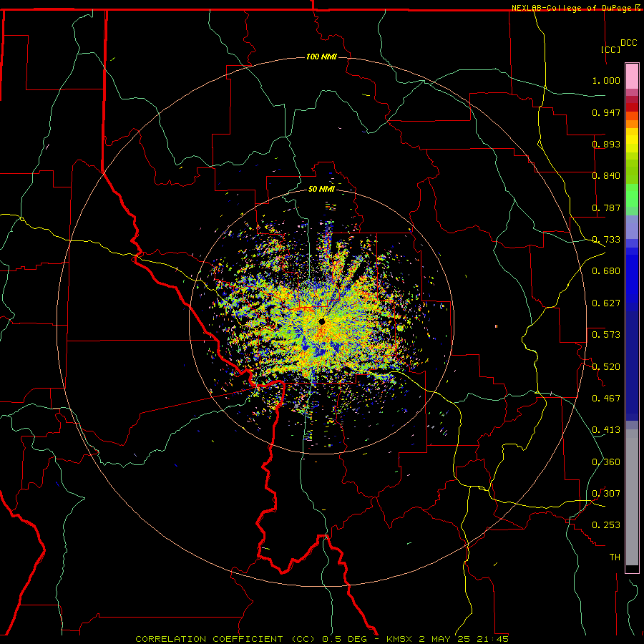The image size is (644, 644).
Task: Pick the light blue segment near 0.733
Action: point(632,227)
